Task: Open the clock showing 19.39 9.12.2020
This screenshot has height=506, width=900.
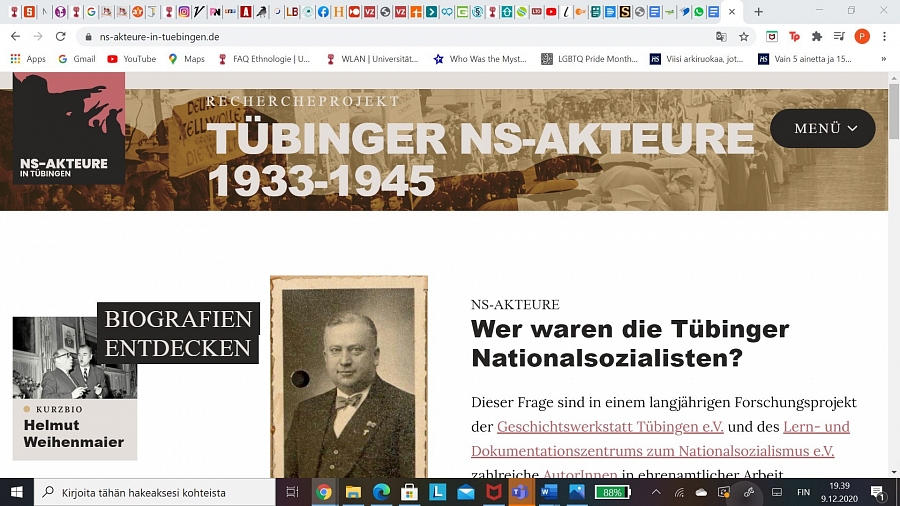Action: point(839,492)
